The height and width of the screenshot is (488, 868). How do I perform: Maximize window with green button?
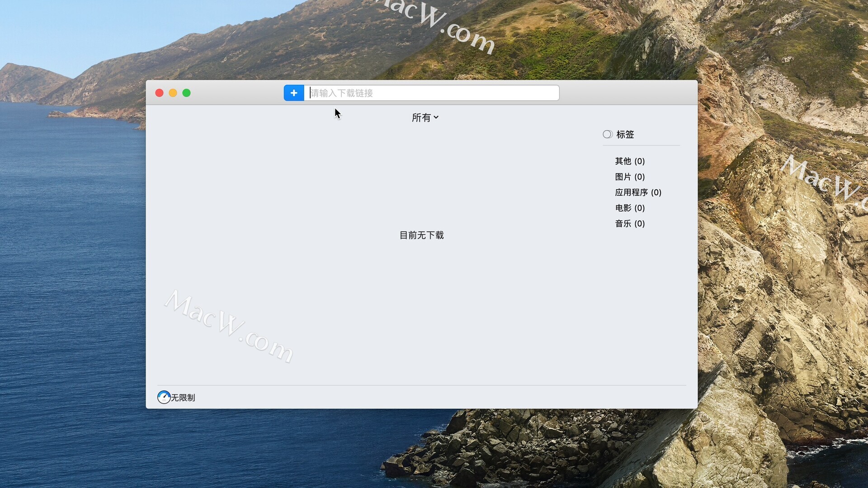(x=186, y=93)
